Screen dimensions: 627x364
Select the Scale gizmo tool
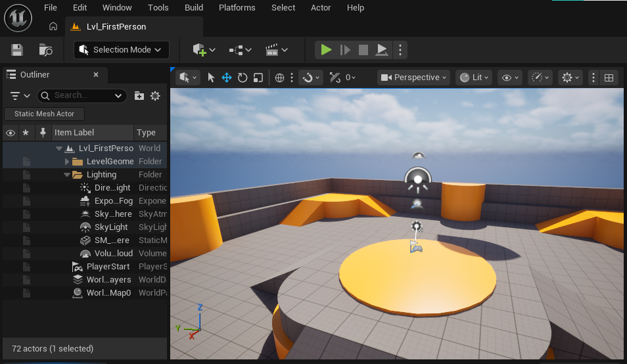(x=258, y=78)
